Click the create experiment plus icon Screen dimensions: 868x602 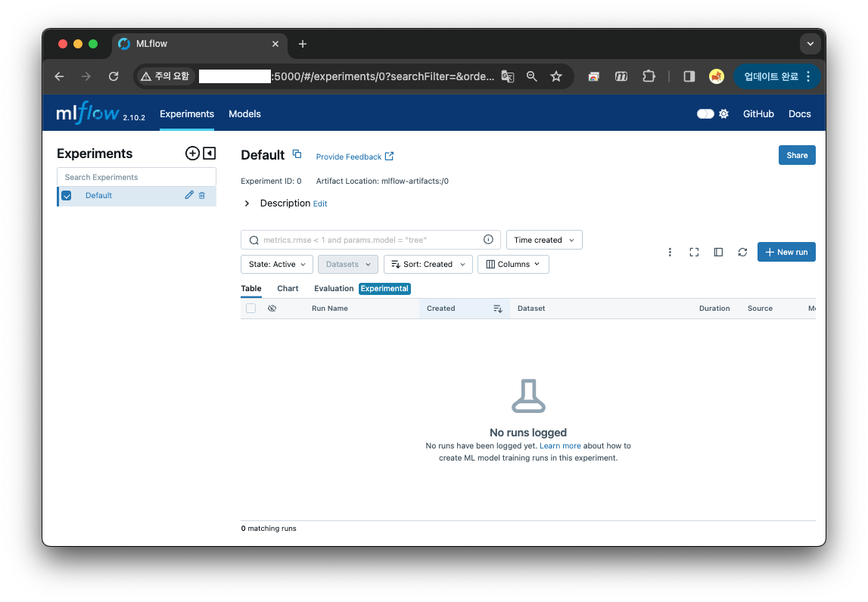[x=192, y=154]
